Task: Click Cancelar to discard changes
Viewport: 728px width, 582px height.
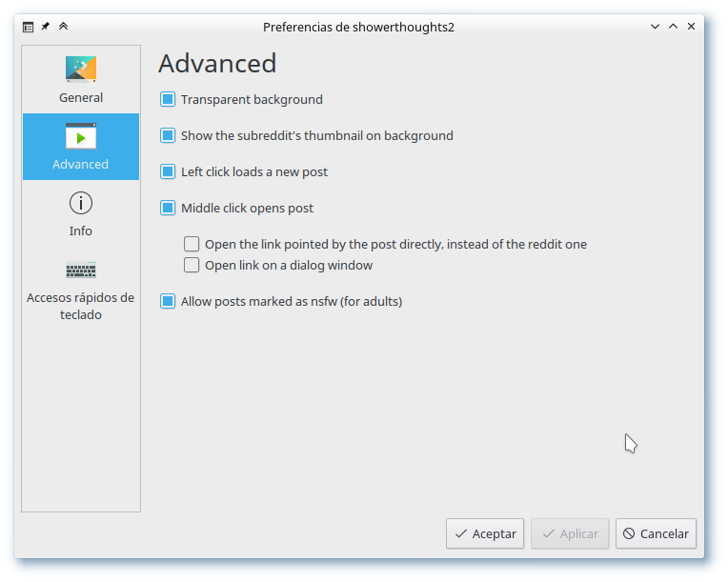Action: tap(656, 533)
